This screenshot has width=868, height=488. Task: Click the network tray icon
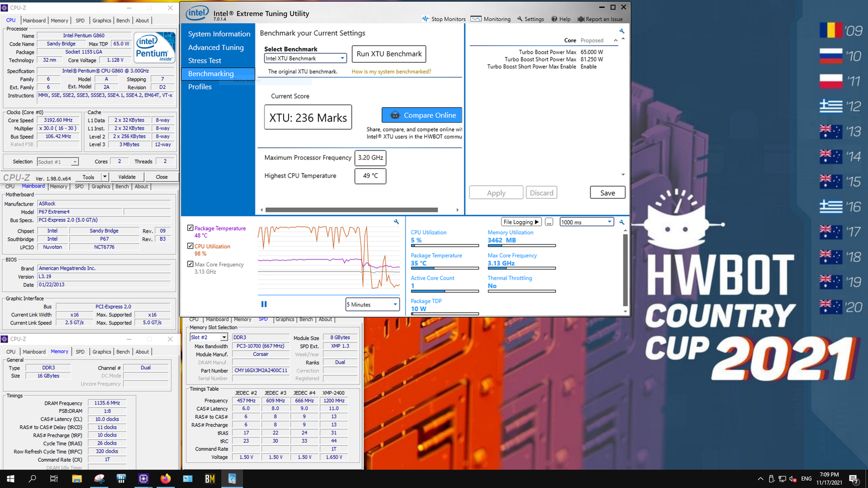click(782, 479)
